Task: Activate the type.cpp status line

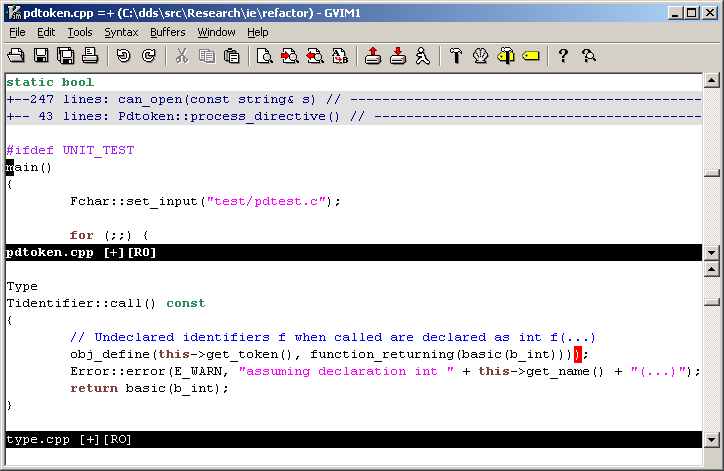Action: pos(354,440)
